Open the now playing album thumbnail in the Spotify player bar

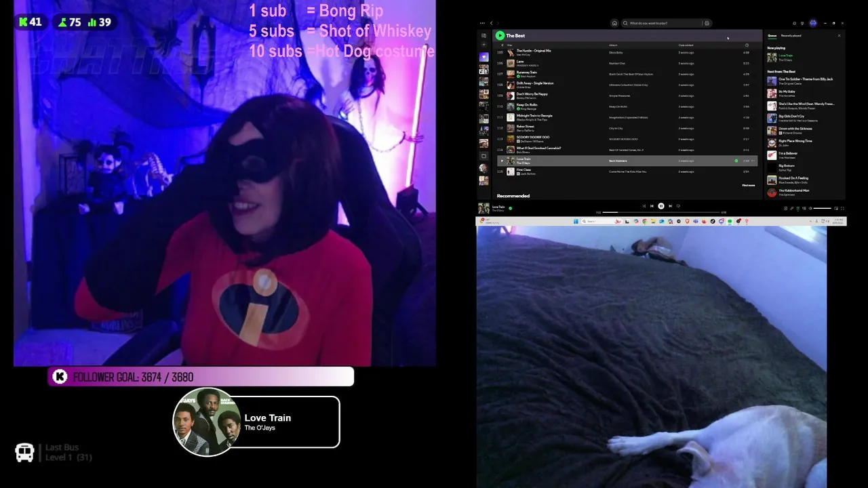[x=484, y=208]
